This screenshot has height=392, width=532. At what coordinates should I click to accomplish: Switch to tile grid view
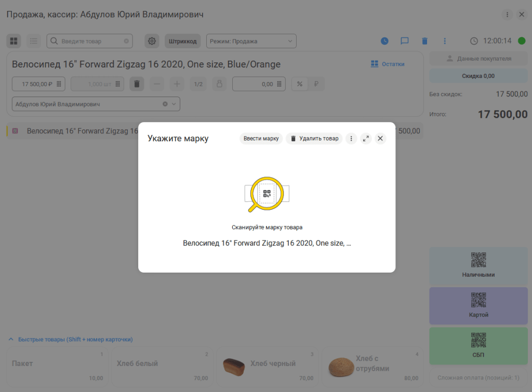[x=14, y=41]
